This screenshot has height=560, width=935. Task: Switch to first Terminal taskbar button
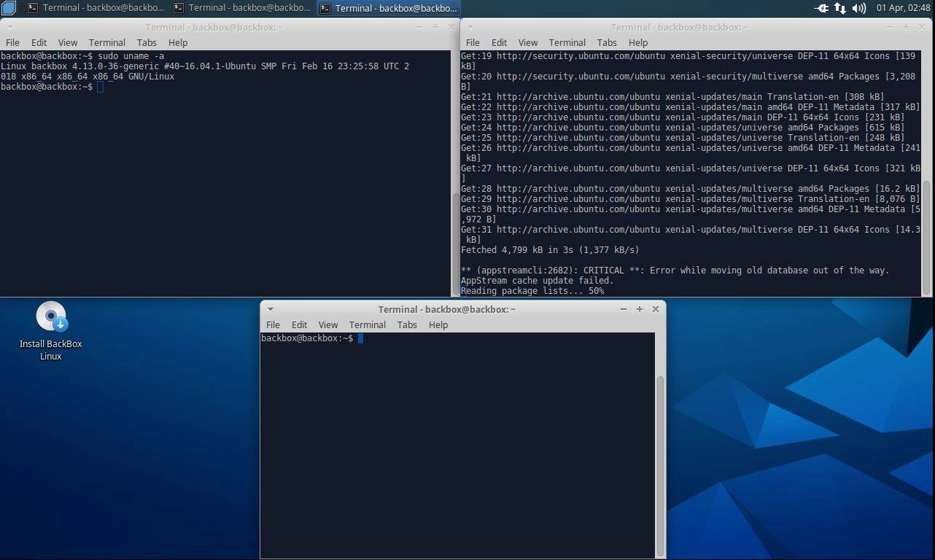click(96, 8)
